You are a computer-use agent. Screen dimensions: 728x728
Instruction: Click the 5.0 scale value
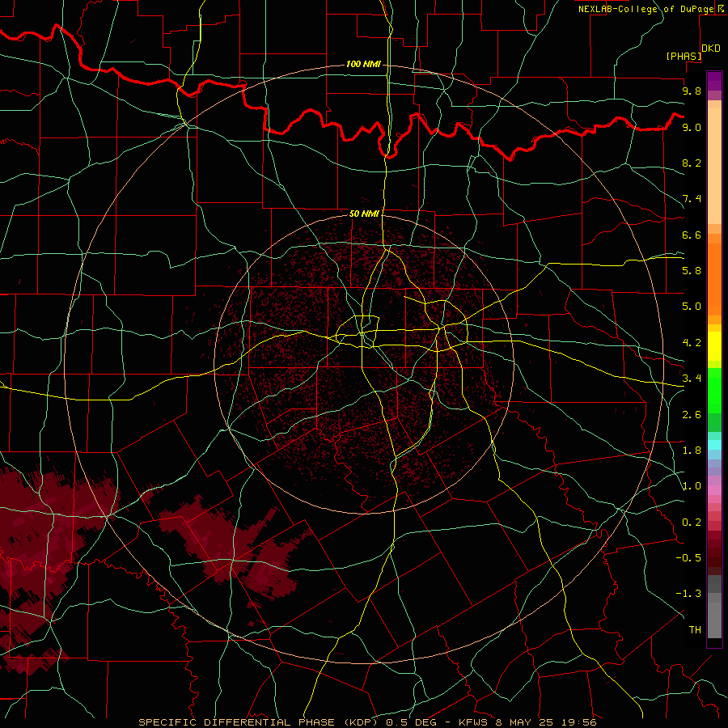click(692, 307)
